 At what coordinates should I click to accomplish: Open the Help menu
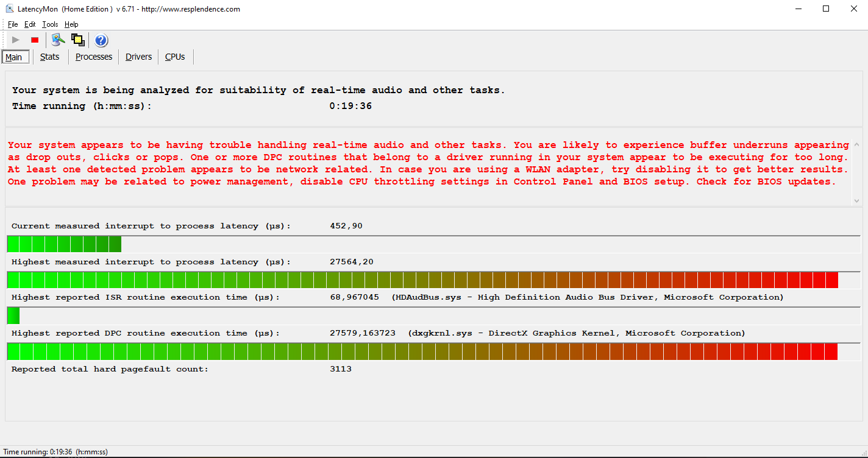(x=71, y=24)
